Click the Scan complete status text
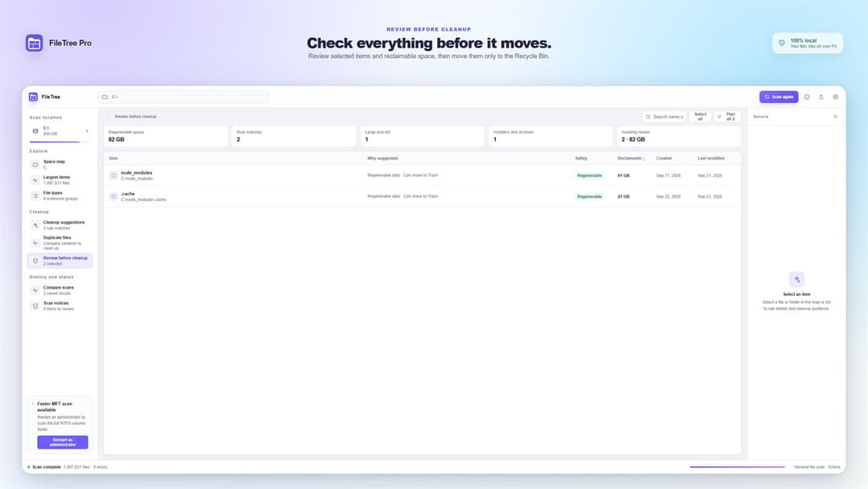This screenshot has height=489, width=868. pos(47,466)
